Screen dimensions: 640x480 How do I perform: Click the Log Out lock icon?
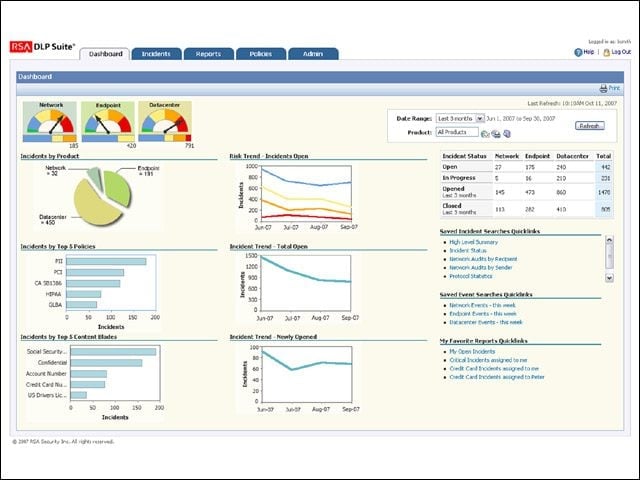point(607,52)
